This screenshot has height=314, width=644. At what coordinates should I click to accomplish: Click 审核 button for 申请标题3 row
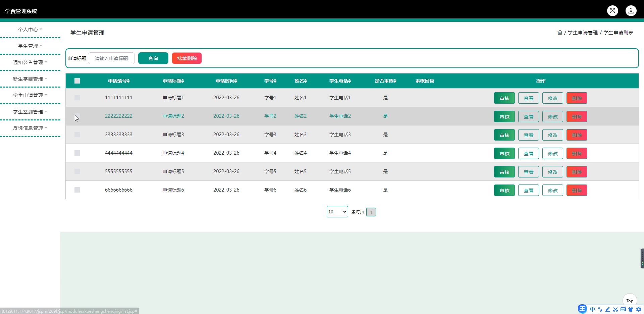click(504, 135)
